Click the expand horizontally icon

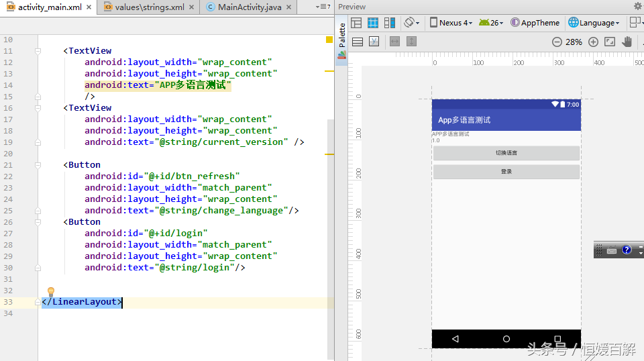[x=394, y=42]
